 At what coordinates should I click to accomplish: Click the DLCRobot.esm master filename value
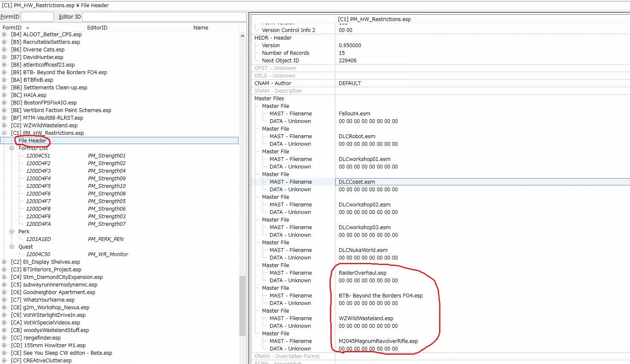[357, 136]
